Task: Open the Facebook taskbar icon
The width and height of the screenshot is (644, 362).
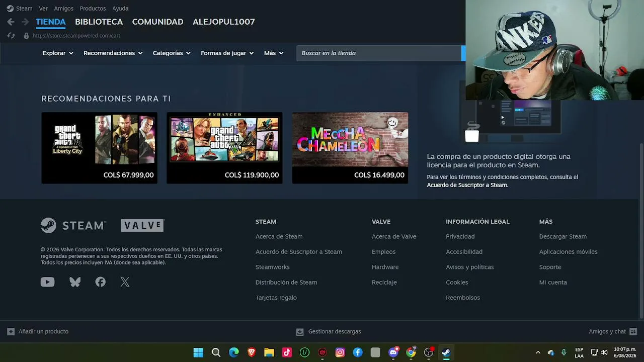Action: 358,352
